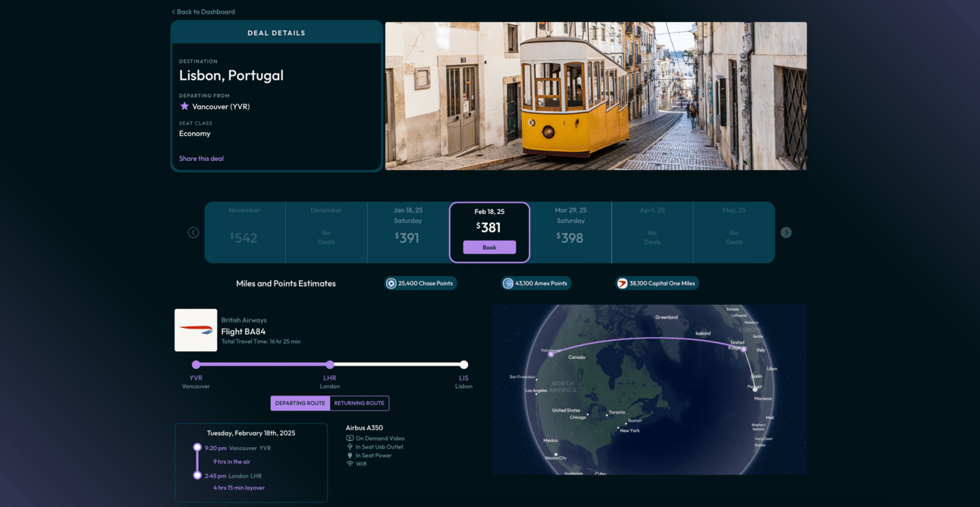Choose the Mar 29, 25 $398 deal
The height and width of the screenshot is (507, 980).
pos(570,232)
